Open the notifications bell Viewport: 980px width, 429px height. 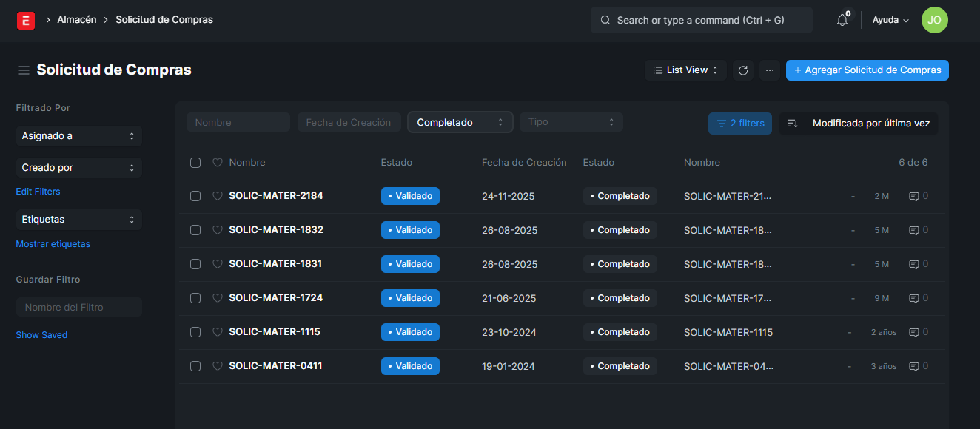coord(842,21)
